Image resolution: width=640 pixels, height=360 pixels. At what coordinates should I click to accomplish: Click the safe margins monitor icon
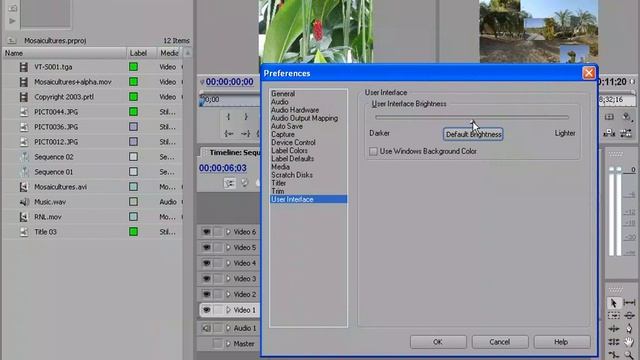(x=609, y=117)
